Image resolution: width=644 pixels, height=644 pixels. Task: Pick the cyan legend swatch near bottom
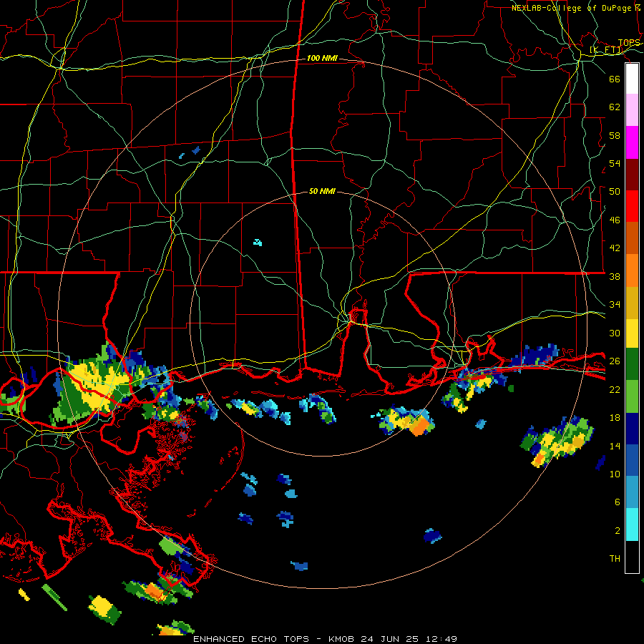[x=632, y=525]
